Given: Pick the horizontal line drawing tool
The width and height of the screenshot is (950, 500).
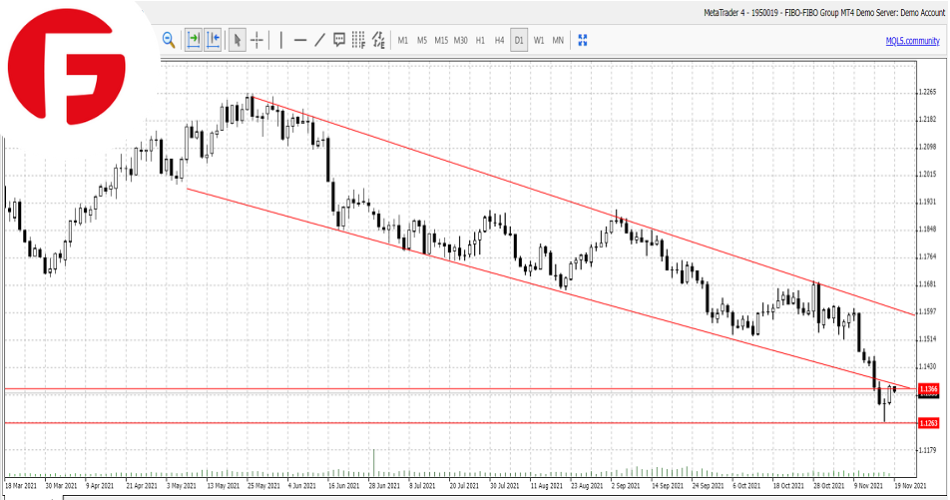Looking at the screenshot, I should pyautogui.click(x=300, y=40).
